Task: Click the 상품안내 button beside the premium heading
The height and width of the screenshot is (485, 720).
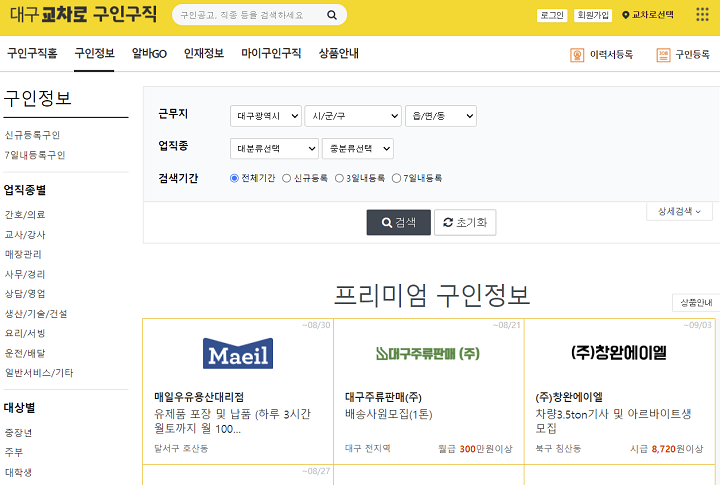Action: click(x=696, y=303)
